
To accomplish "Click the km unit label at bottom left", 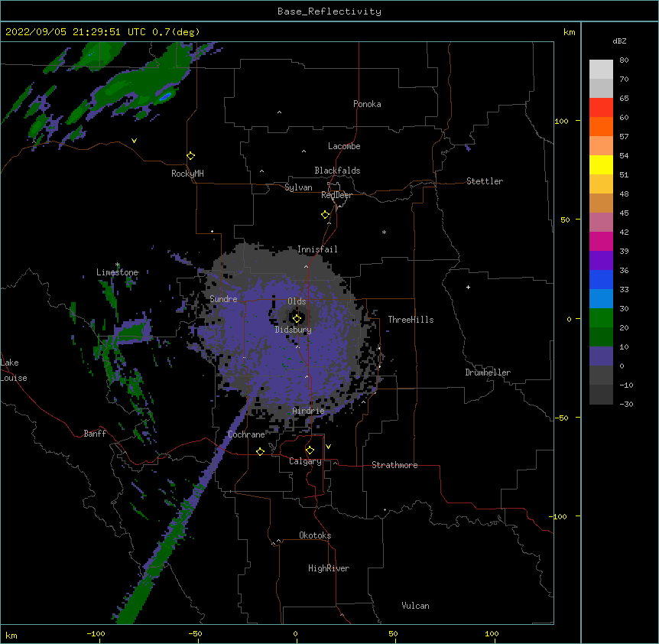I will coord(11,635).
